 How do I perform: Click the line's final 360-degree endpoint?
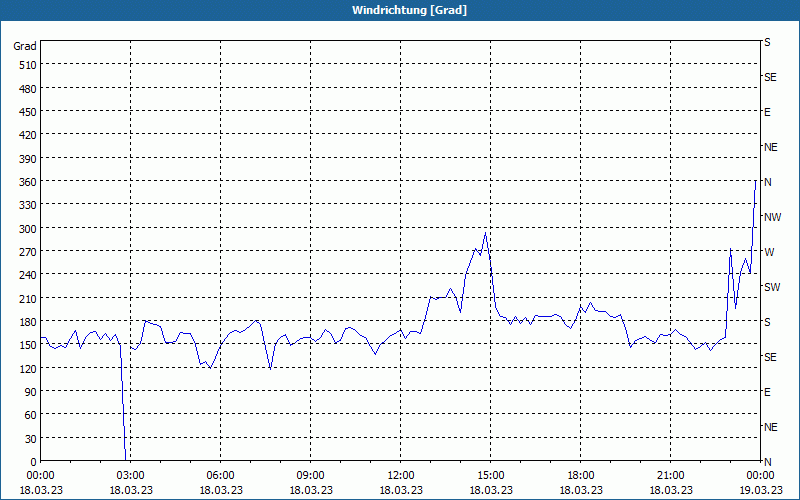(x=756, y=181)
